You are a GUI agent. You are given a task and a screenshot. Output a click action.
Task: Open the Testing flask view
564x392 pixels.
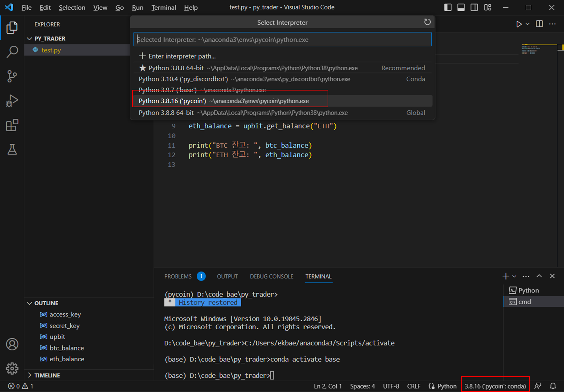12,149
